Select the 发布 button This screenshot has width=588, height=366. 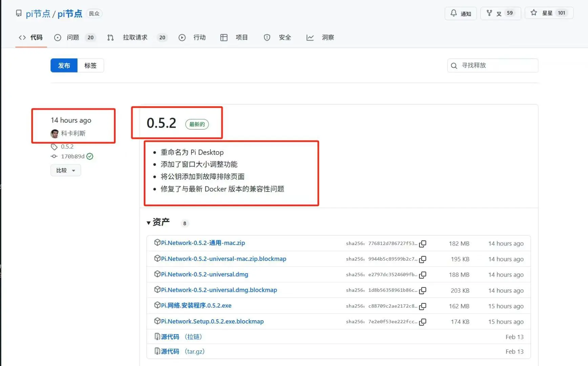pos(64,65)
